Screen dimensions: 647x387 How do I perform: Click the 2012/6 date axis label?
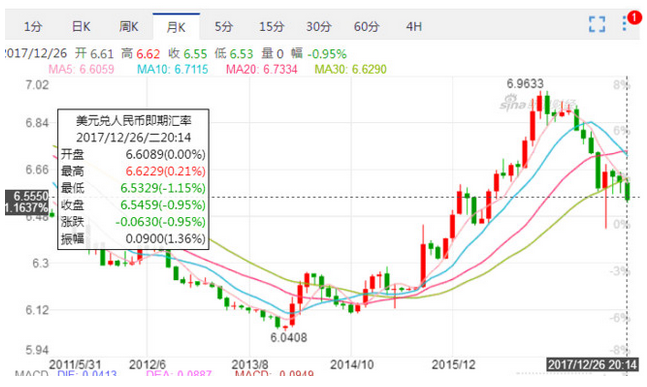(x=147, y=365)
